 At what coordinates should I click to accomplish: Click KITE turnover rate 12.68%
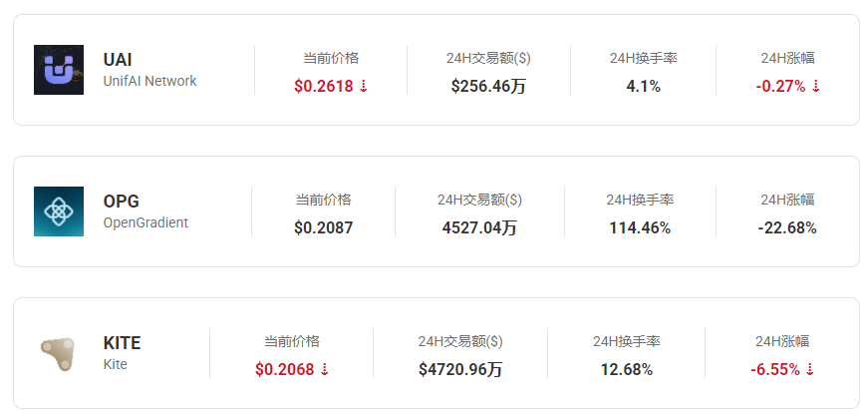[627, 369]
